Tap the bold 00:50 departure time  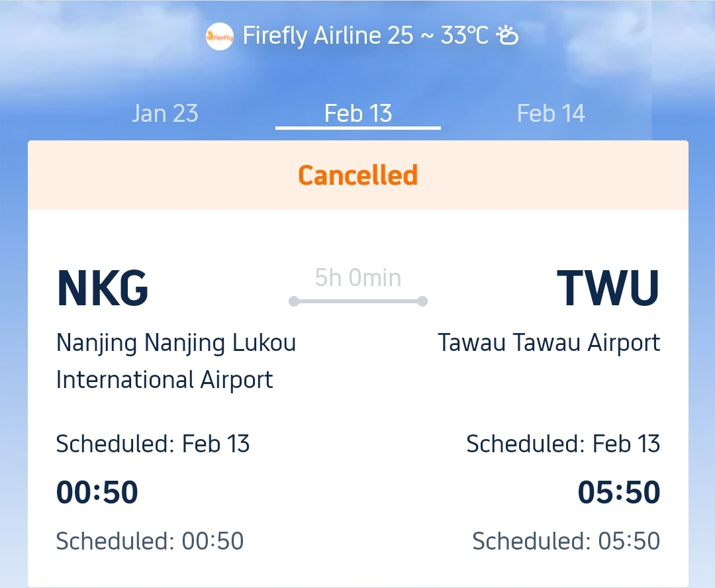[97, 493]
